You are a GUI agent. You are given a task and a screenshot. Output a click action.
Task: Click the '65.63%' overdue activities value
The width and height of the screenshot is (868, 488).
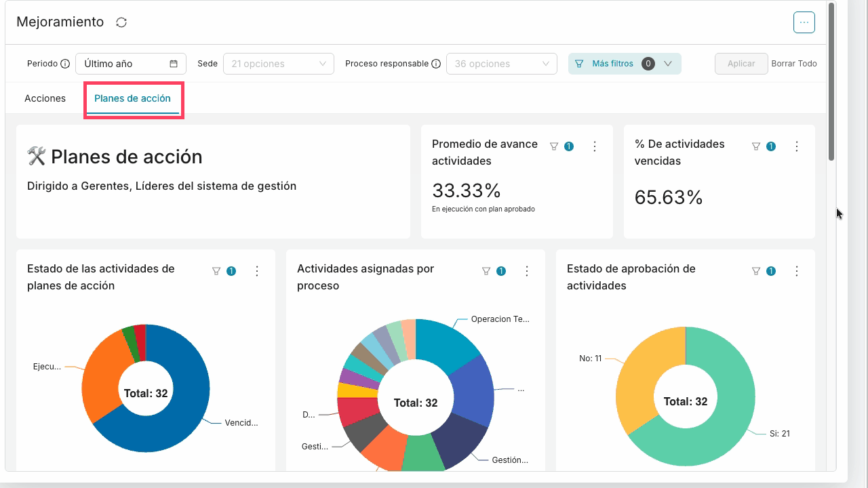point(669,197)
